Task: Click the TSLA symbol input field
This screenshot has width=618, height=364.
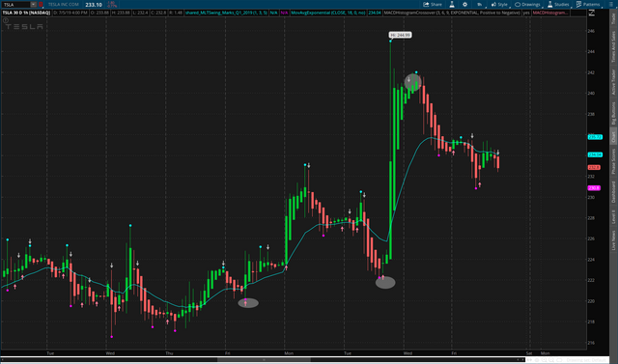Action: pyautogui.click(x=16, y=4)
